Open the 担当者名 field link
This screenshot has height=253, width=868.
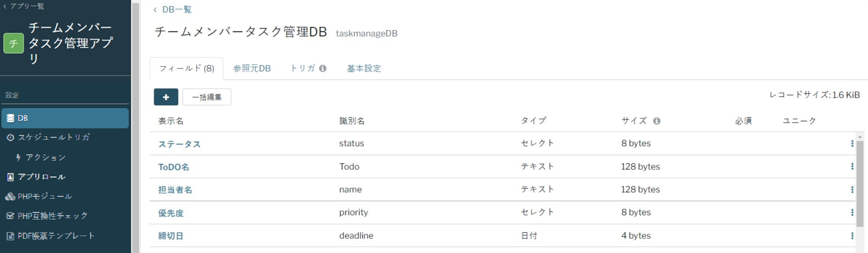coord(175,190)
